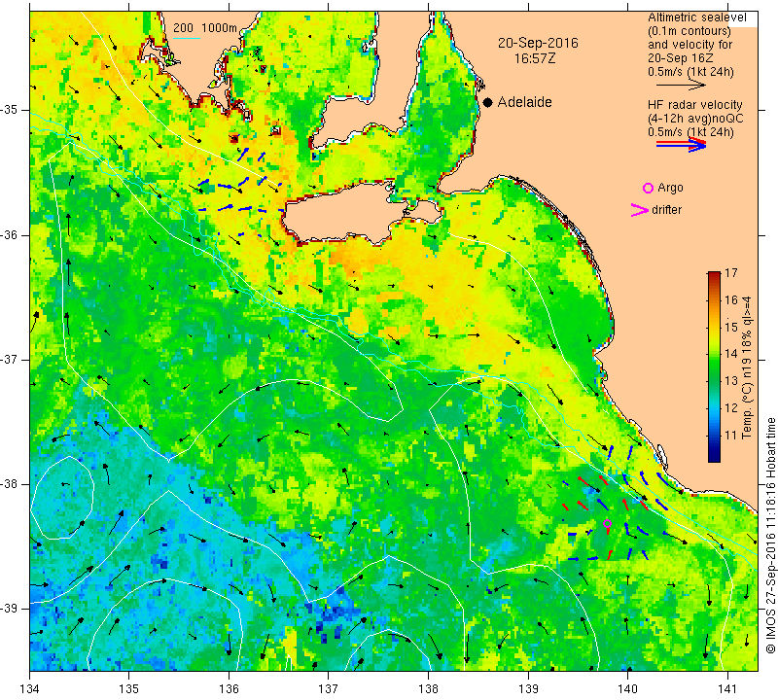The height and width of the screenshot is (700, 778).
Task: Click the 136 longitude axis label
Action: (229, 689)
